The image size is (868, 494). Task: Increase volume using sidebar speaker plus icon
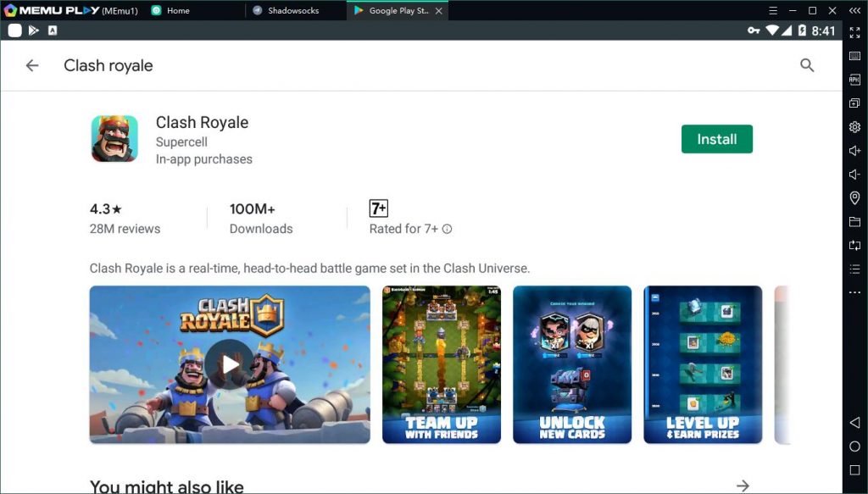(x=854, y=151)
